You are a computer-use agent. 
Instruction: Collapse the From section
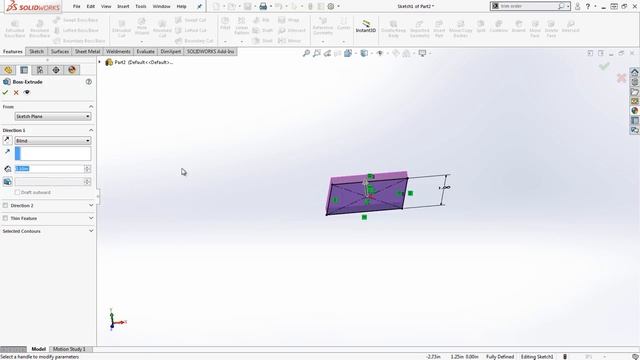[x=91, y=107]
